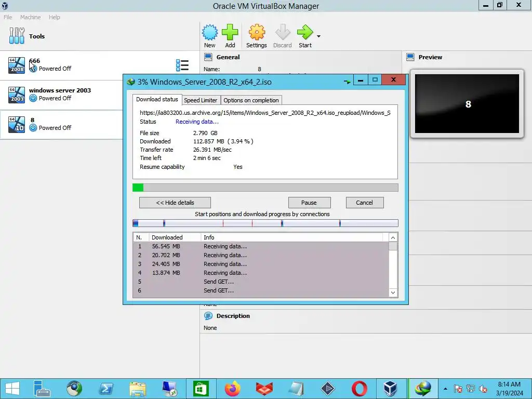Open the Options on completion tab
The image size is (532, 399).
[251, 100]
